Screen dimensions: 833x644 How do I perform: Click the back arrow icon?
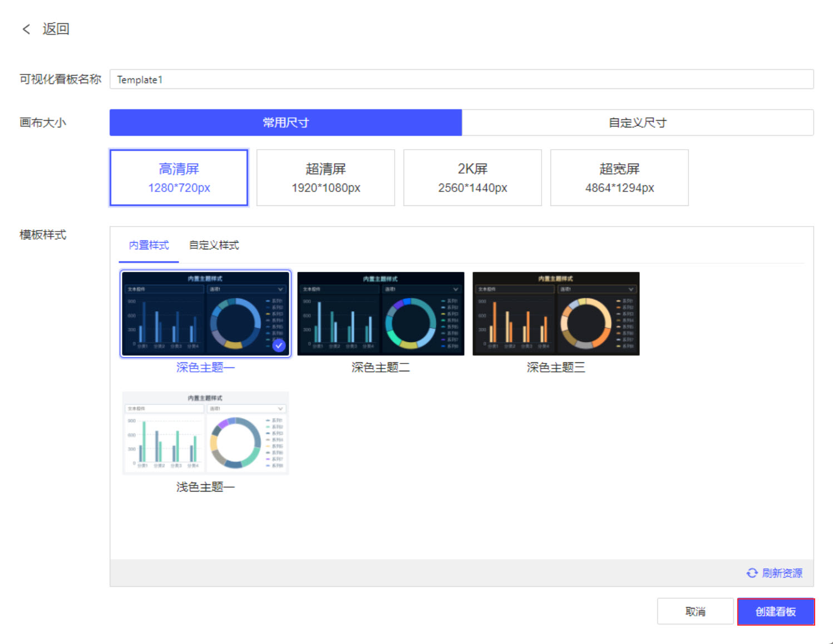pos(26,29)
